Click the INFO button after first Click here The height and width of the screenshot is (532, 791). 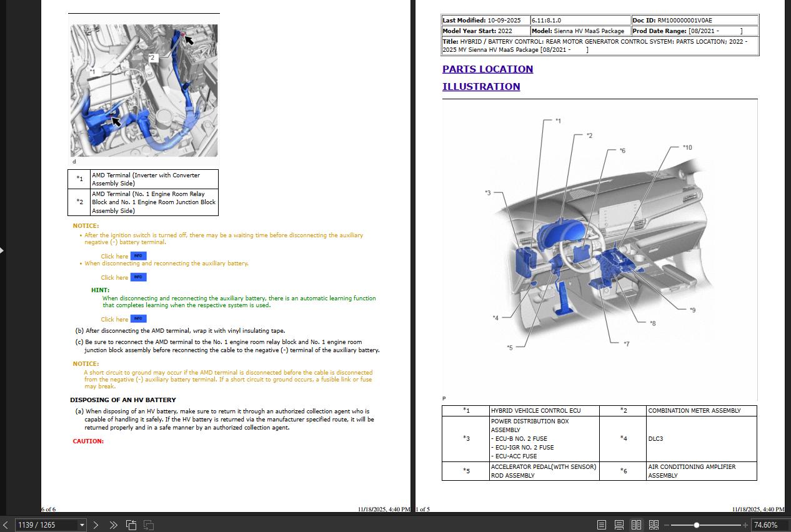pos(137,255)
